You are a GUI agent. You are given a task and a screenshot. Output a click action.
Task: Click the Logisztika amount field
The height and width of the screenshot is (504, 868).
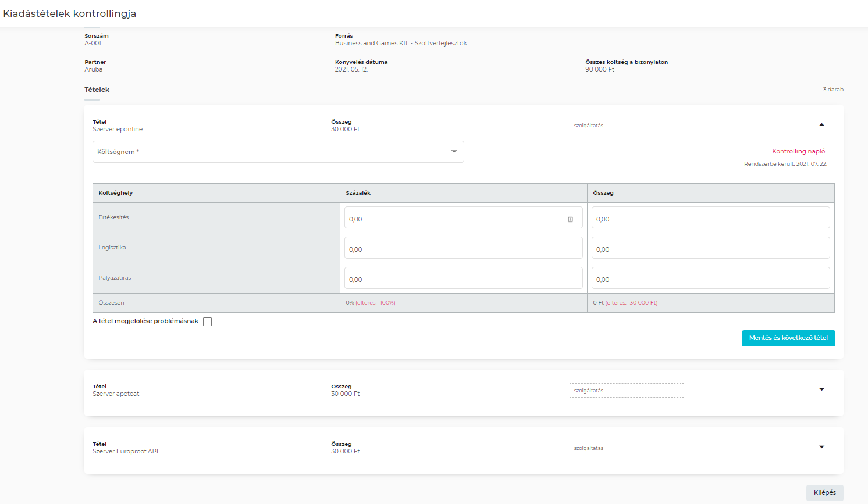[711, 248]
